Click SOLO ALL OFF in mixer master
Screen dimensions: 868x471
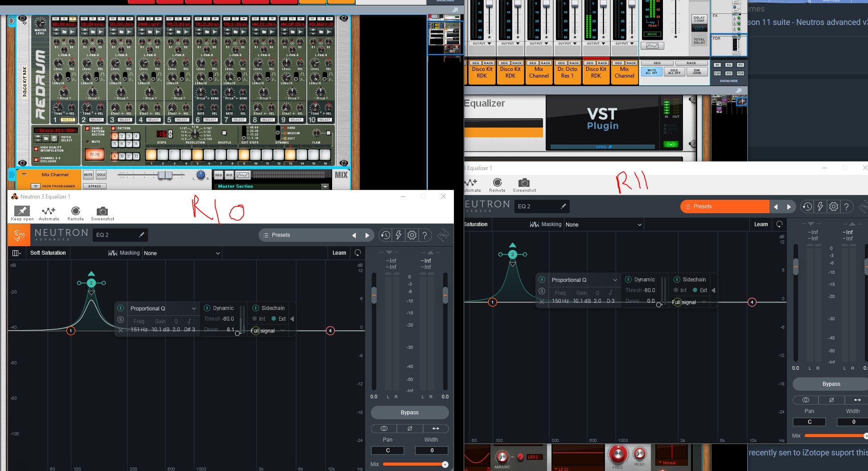(x=674, y=71)
